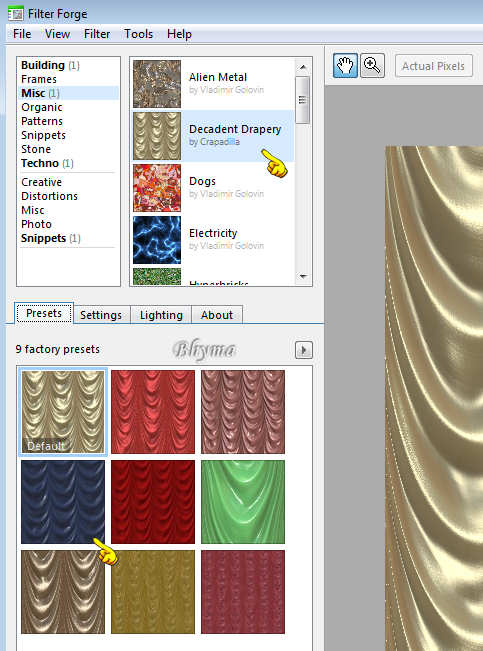Open the Filter menu
The height and width of the screenshot is (651, 483).
click(x=97, y=34)
